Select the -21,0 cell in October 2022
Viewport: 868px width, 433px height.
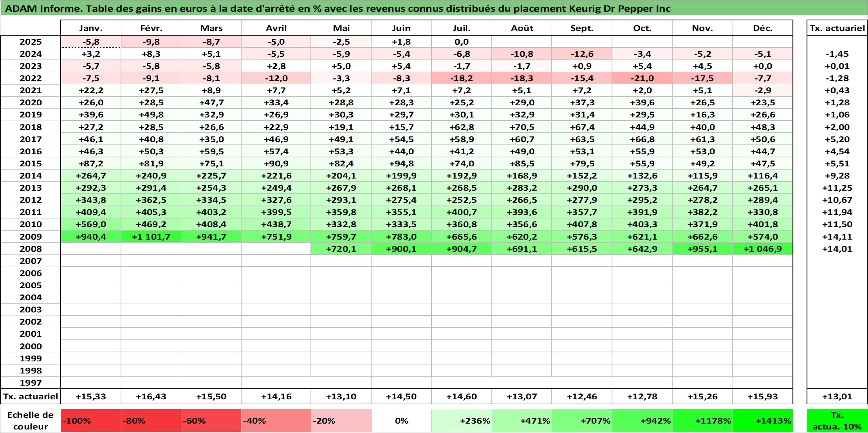tap(642, 78)
